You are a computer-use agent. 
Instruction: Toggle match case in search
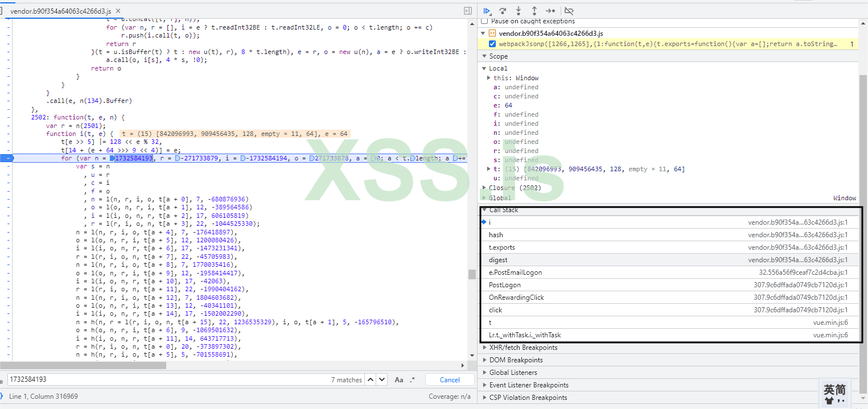[399, 380]
